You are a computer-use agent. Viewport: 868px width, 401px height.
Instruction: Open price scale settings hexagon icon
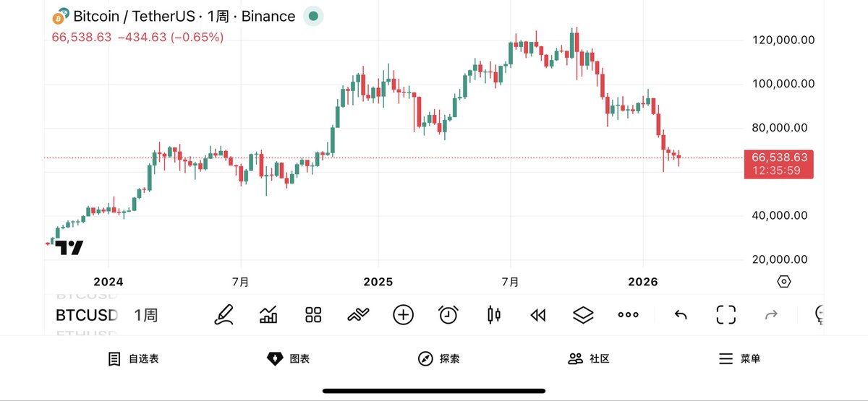(784, 282)
